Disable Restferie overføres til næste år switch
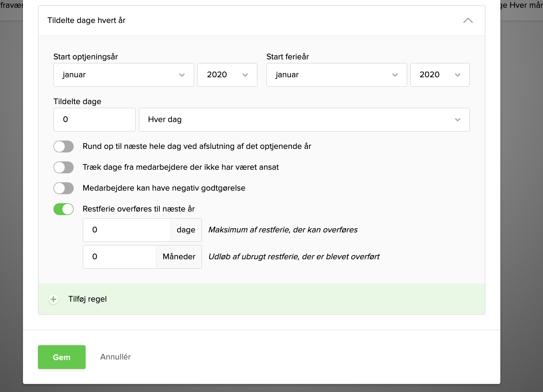This screenshot has width=543, height=392. 64,209
